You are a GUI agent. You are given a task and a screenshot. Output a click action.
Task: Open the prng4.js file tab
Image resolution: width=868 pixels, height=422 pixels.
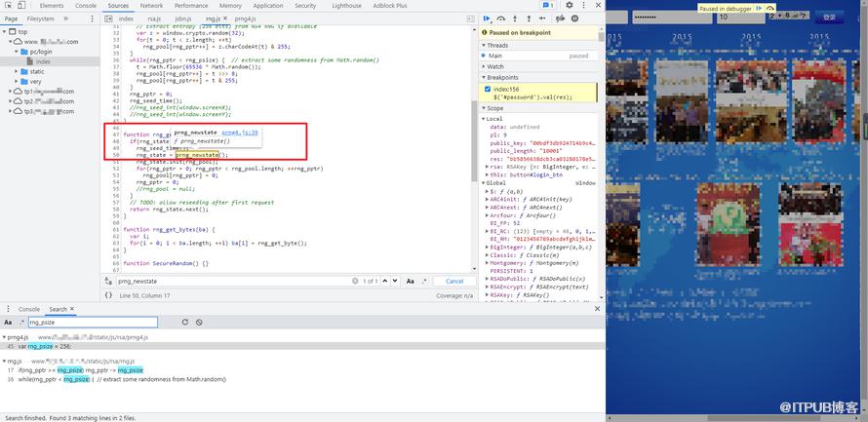(245, 19)
